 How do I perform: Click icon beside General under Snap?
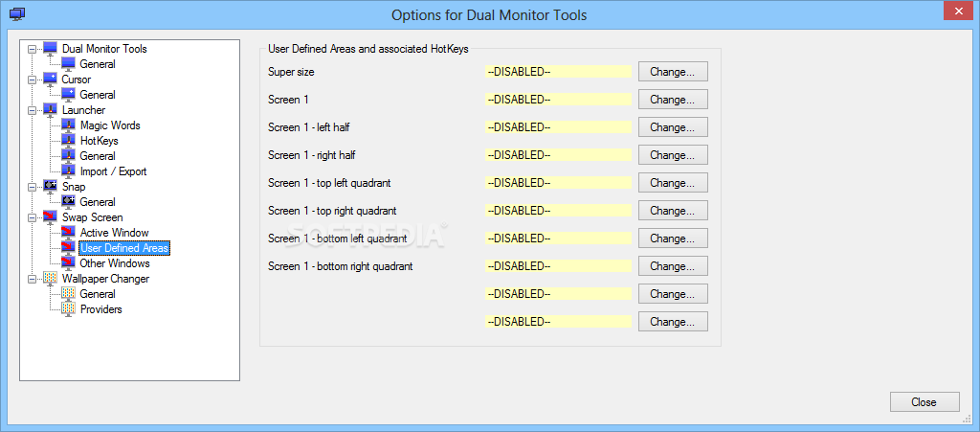pyautogui.click(x=68, y=202)
